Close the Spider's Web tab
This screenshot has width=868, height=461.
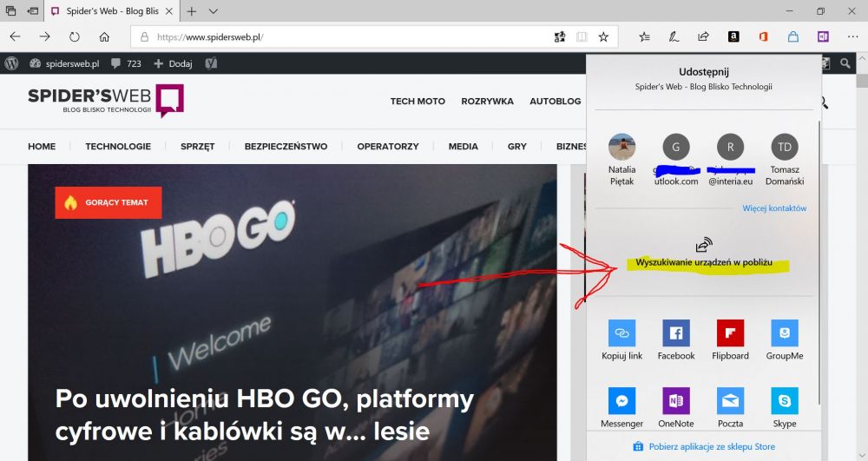pyautogui.click(x=169, y=11)
